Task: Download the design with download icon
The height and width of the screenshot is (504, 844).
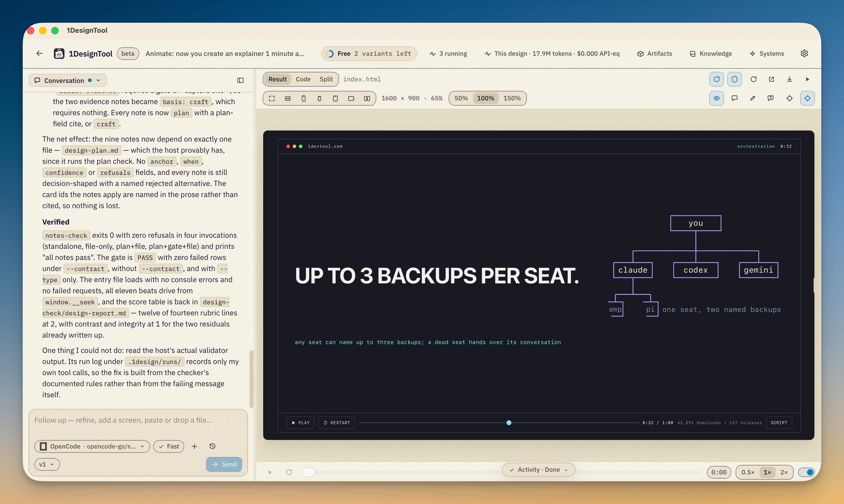Action: pyautogui.click(x=789, y=79)
